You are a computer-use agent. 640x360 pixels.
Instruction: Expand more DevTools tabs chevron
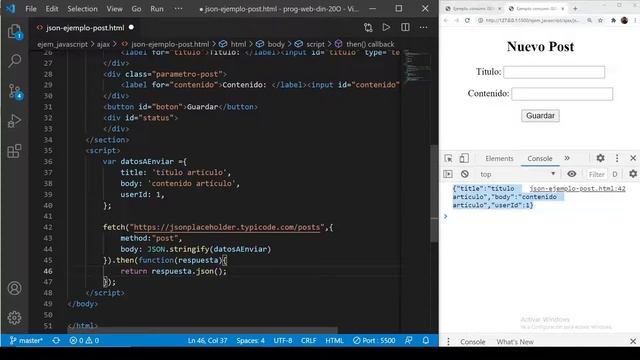coord(567,158)
